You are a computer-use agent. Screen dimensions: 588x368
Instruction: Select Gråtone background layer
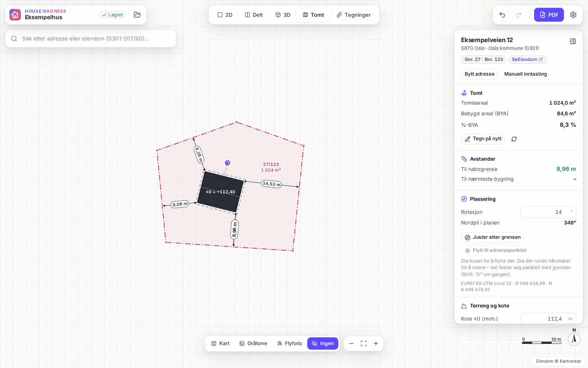click(x=253, y=343)
